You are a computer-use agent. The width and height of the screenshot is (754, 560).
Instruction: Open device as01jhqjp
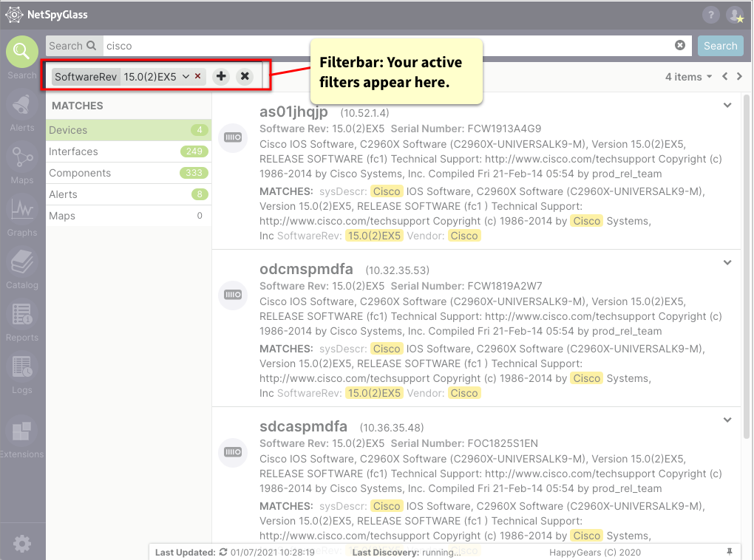tap(293, 112)
